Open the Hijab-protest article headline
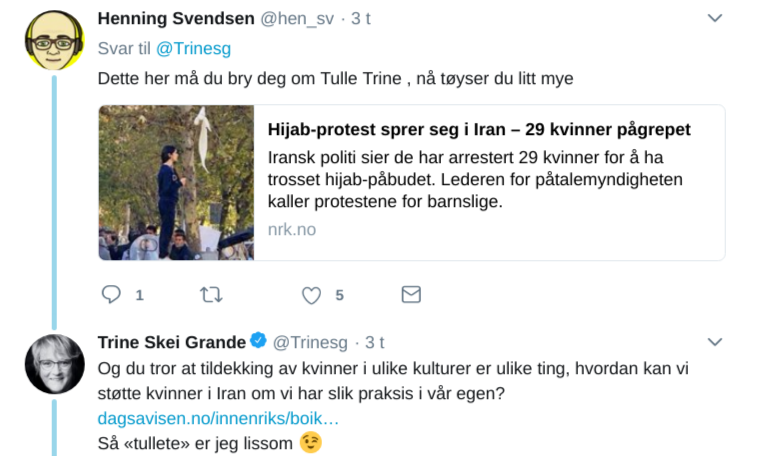The width and height of the screenshot is (772, 456). pyautogui.click(x=478, y=131)
